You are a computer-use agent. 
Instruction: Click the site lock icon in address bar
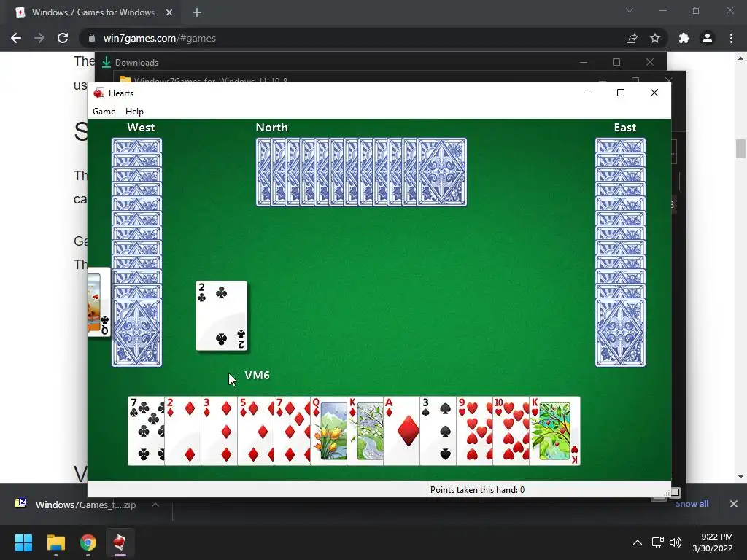click(92, 38)
